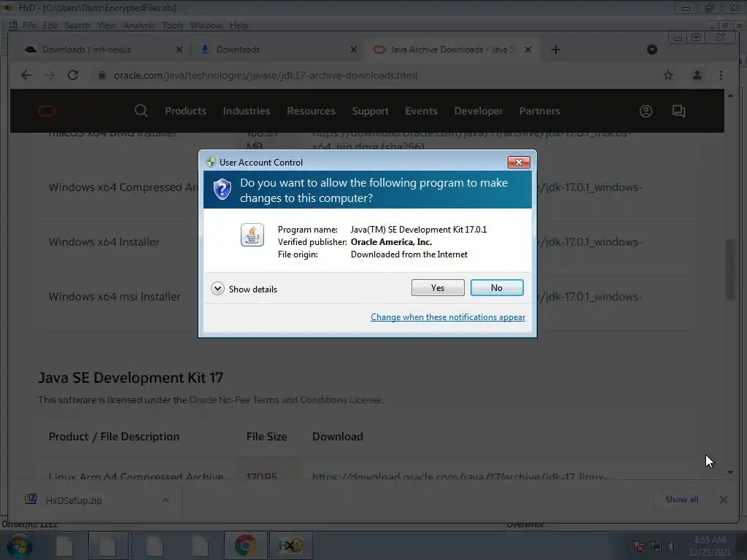Image resolution: width=747 pixels, height=560 pixels.
Task: Expand HxDSetup.zip download options chevron
Action: 166,500
